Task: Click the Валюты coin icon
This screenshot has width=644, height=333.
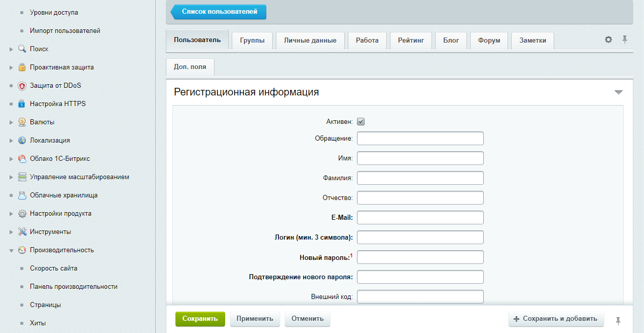Action: [22, 122]
